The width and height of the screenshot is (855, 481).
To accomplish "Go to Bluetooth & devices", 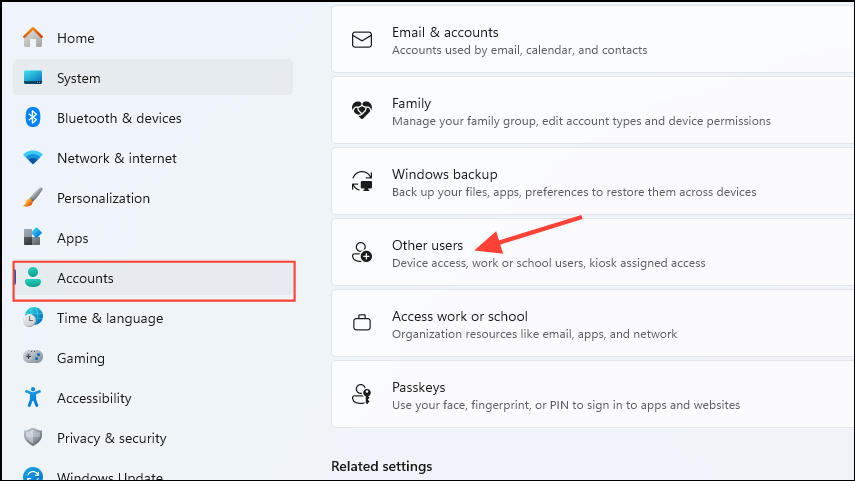I will [x=153, y=118].
